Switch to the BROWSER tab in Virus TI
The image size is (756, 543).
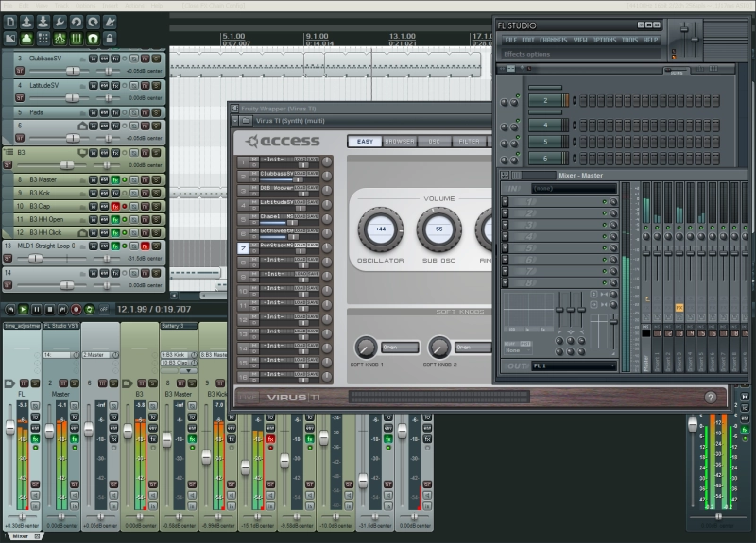click(x=399, y=141)
